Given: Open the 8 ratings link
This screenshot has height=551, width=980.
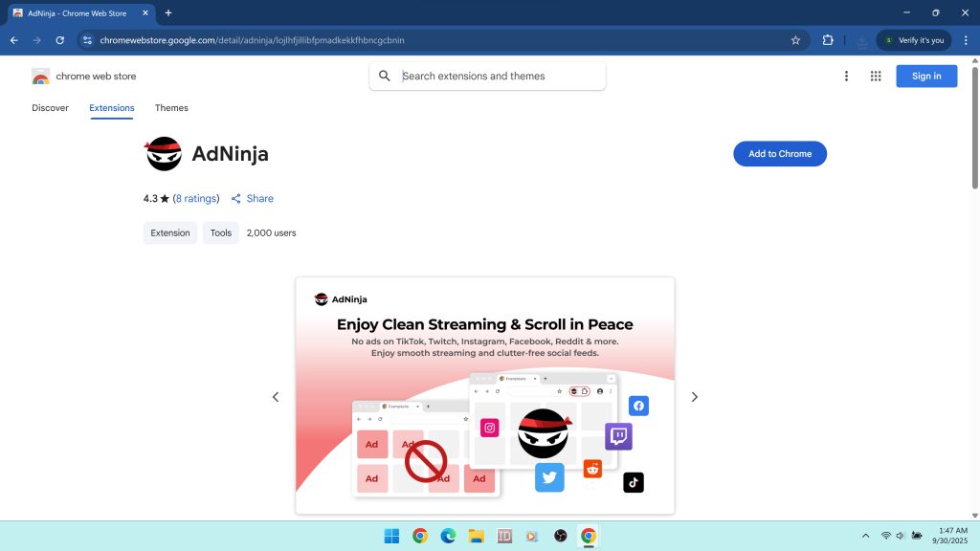Looking at the screenshot, I should (196, 199).
